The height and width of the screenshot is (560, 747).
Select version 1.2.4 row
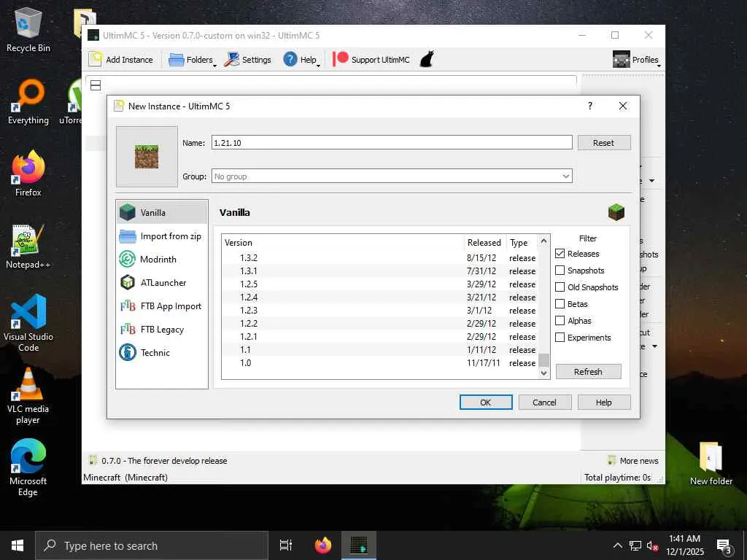[x=380, y=297]
